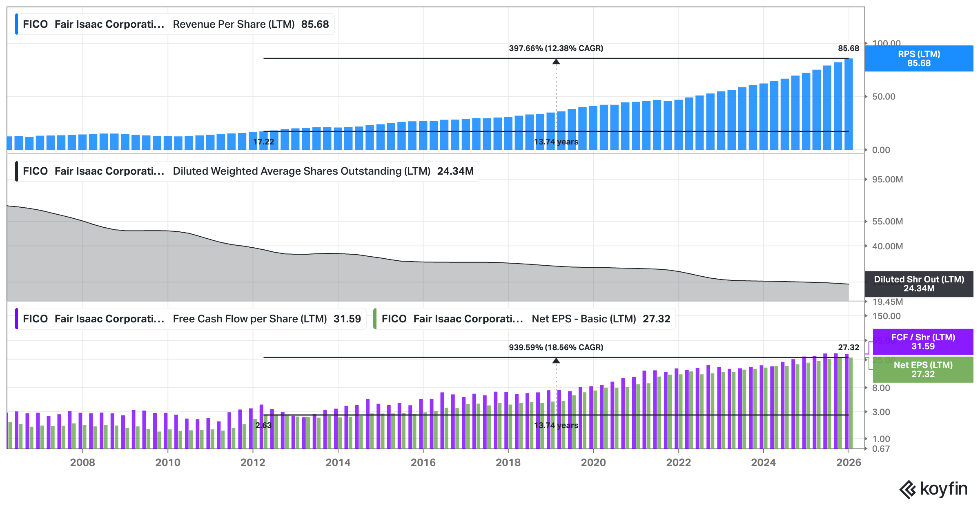Image resolution: width=980 pixels, height=506 pixels.
Task: Click the purple FCF / Shr (LTM) axis tag
Action: tap(923, 342)
